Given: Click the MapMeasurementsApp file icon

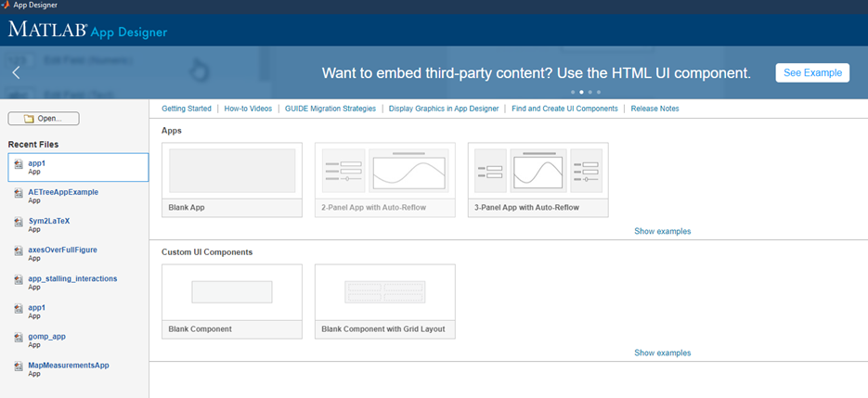Looking at the screenshot, I should [x=19, y=366].
